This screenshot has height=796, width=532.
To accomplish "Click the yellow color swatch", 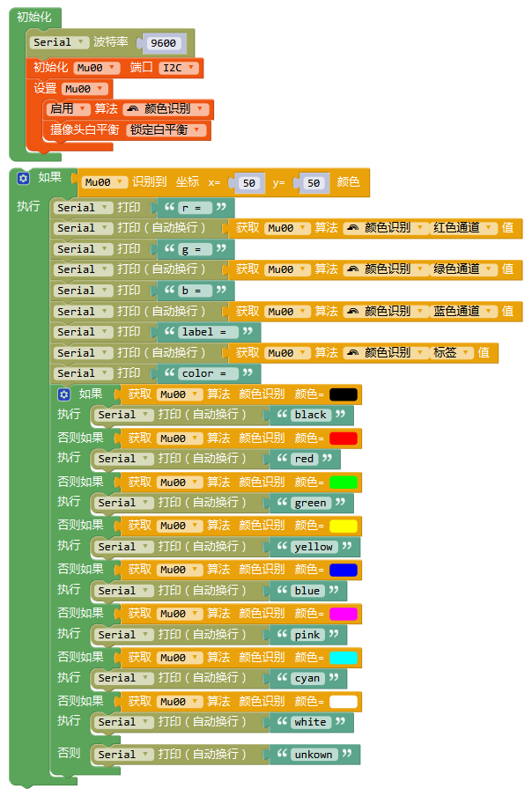I will coord(344,526).
